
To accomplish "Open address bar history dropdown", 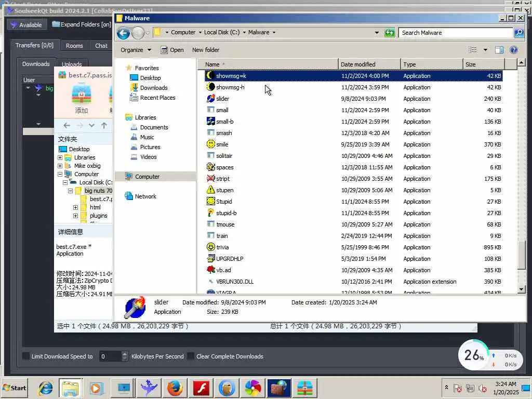I will tap(377, 33).
